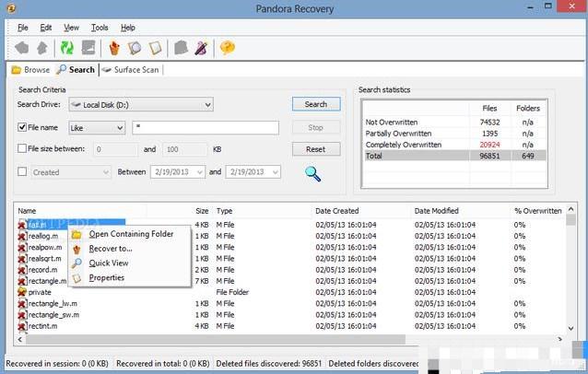Click the results list scroll up arrow
The width and height of the screenshot is (588, 374).
[570, 209]
